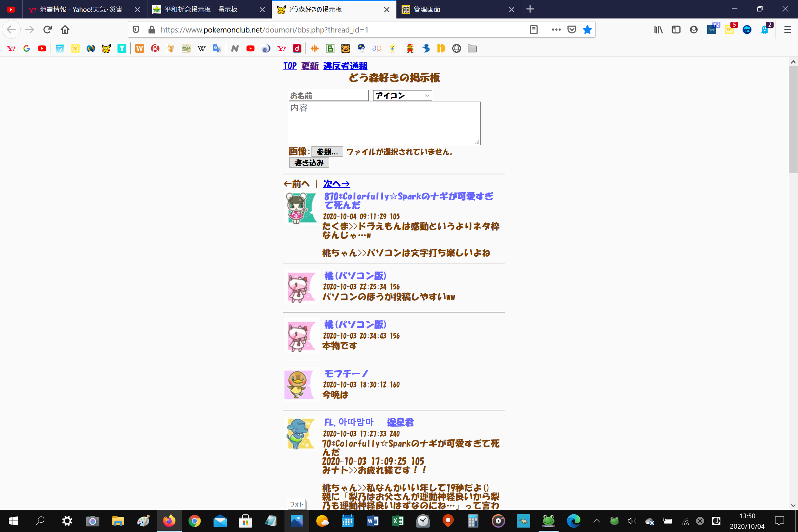798x532 pixels.
Task: Click the 2020-10-04 09:11:29 timestamp
Action: point(355,216)
